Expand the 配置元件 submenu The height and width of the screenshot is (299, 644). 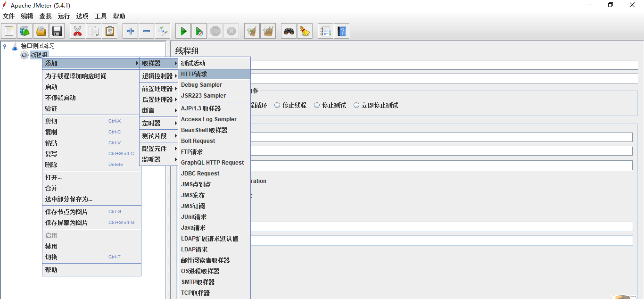coord(159,149)
